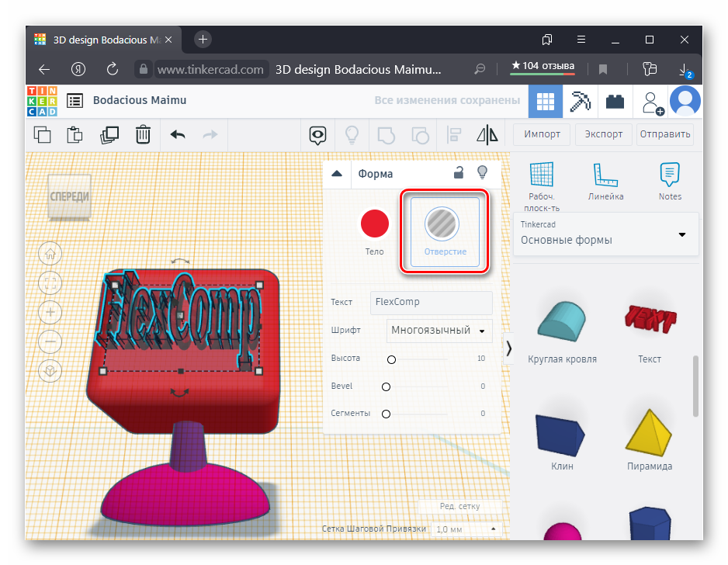The image size is (728, 565).
Task: Toggle the shape lock icon
Action: [x=459, y=172]
